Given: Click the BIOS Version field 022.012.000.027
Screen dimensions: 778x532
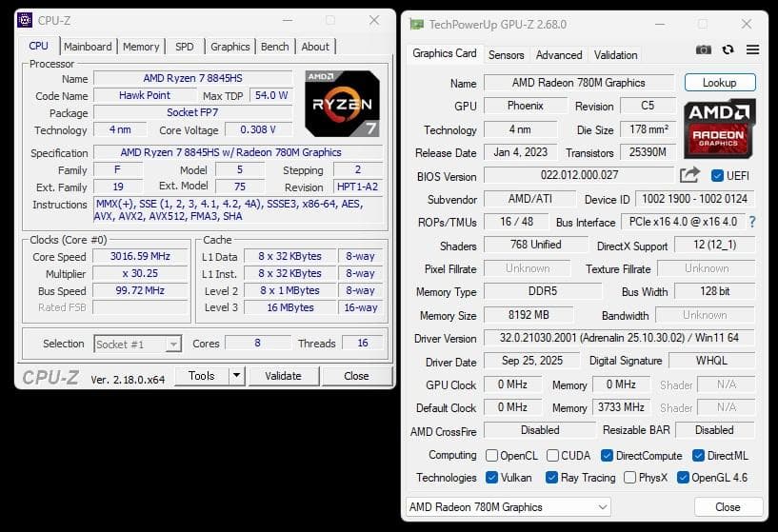Looking at the screenshot, I should (x=579, y=175).
